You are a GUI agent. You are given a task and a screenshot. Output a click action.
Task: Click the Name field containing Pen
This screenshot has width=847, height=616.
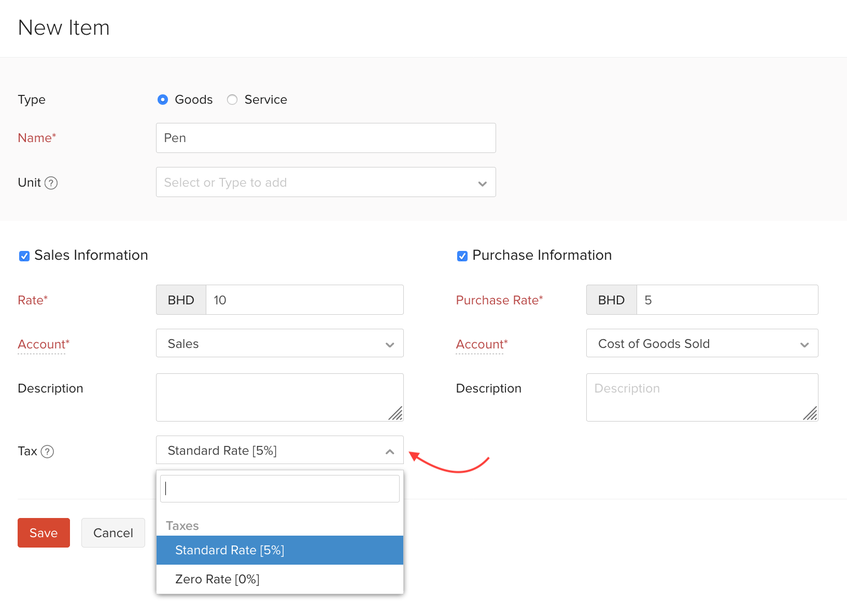(x=326, y=138)
